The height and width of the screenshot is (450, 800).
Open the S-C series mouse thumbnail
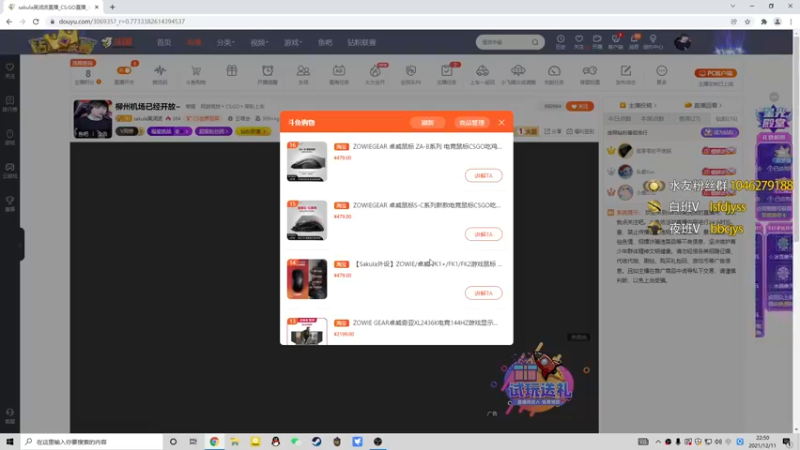pos(307,220)
